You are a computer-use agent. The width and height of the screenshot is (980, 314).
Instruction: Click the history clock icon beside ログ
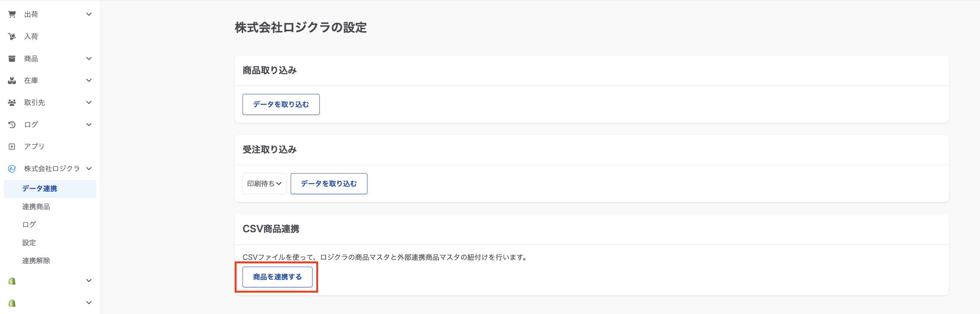[x=12, y=125]
